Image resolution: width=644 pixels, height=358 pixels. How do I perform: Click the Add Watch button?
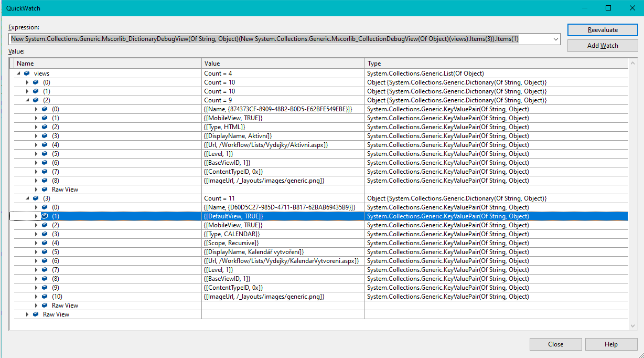(x=602, y=46)
